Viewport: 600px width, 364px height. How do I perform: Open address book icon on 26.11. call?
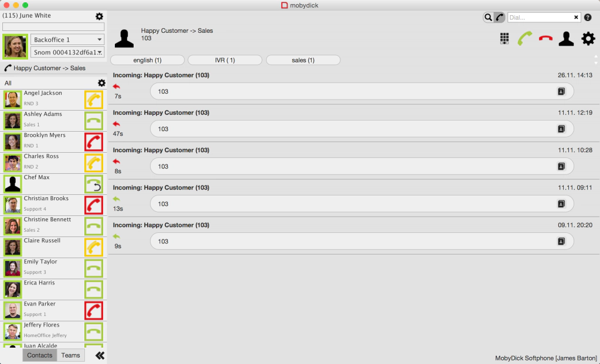[561, 91]
